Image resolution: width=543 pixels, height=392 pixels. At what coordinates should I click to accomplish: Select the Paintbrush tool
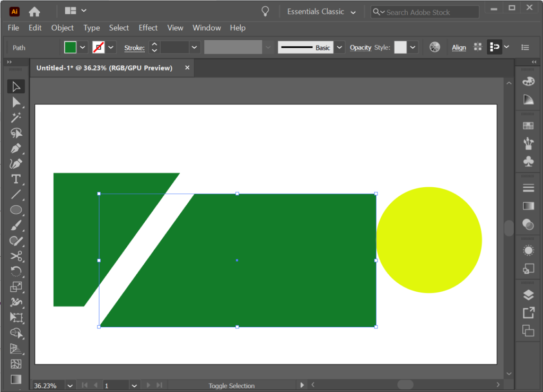coord(16,225)
